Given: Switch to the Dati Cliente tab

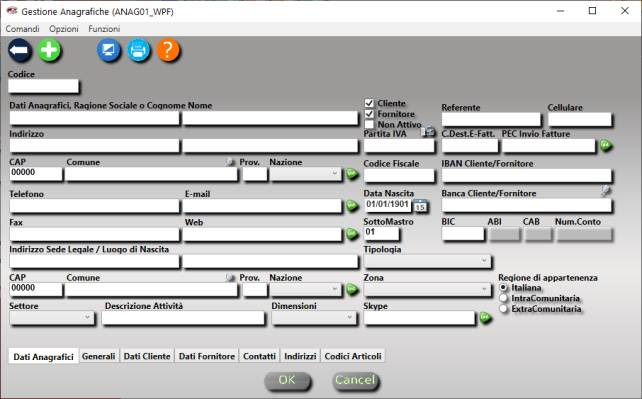Looking at the screenshot, I should click(147, 356).
